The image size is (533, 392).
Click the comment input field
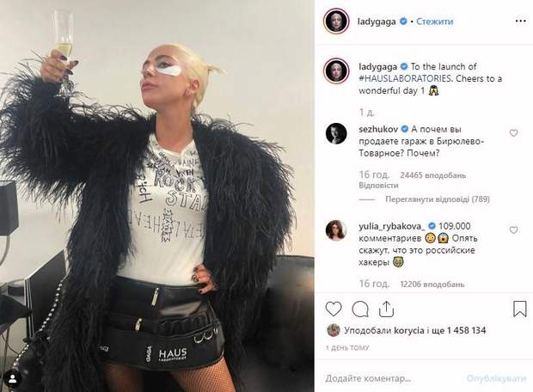(391, 378)
